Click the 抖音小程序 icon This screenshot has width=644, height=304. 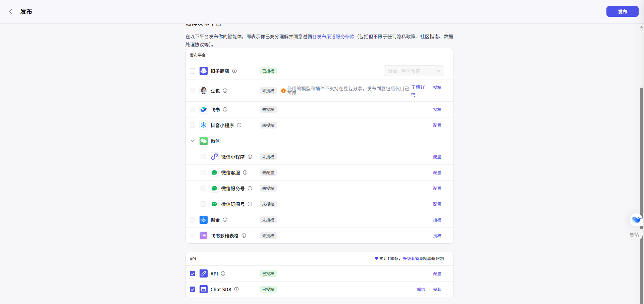[x=204, y=125]
